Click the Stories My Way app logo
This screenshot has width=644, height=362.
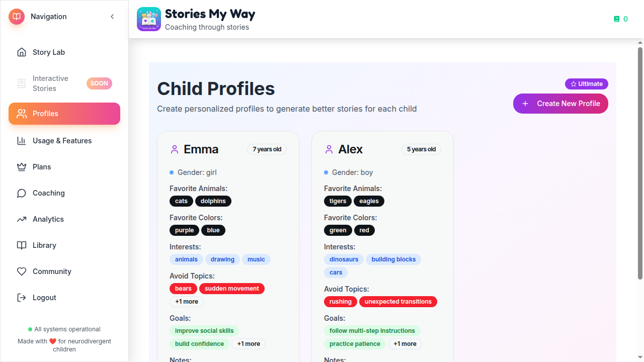(x=149, y=20)
